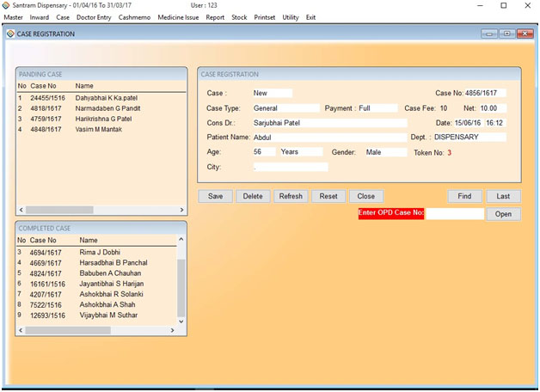
Task: Click Open next to OPD case number
Action: [x=503, y=214]
